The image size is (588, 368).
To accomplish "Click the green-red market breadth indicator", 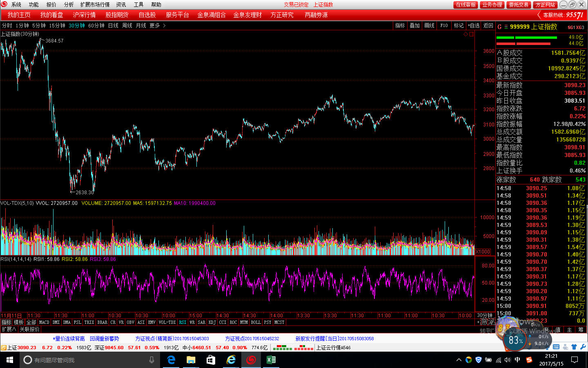I will coord(293,348).
